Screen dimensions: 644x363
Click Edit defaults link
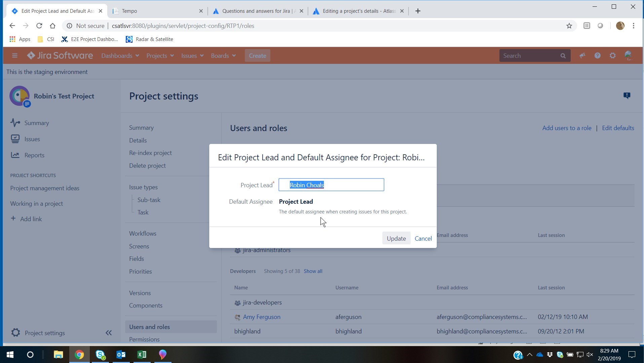[x=618, y=128]
